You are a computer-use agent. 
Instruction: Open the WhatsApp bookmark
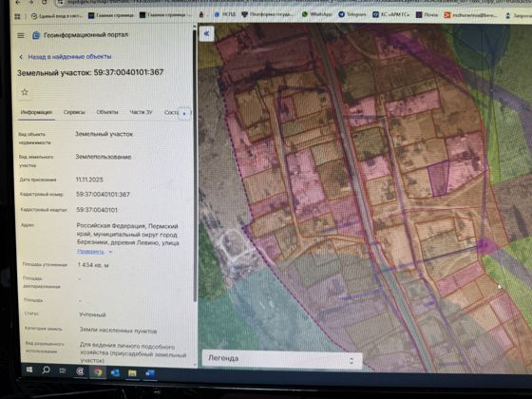coord(317,14)
